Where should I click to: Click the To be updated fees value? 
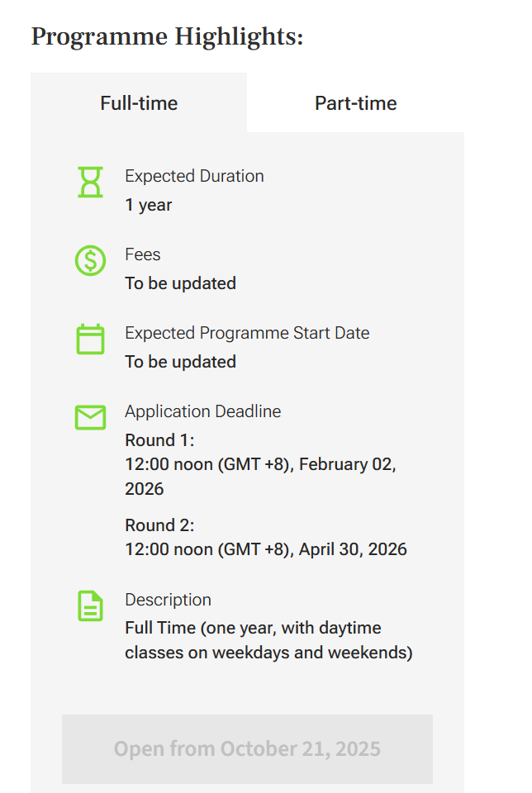coord(181,283)
